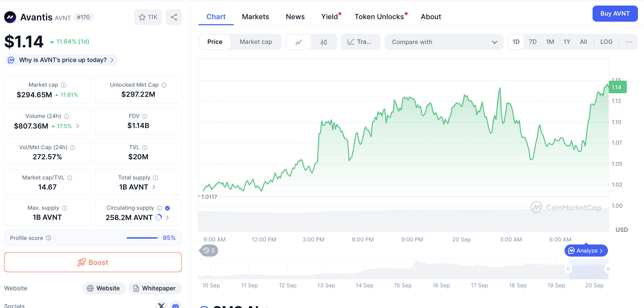Switch to candlestick chart view

point(324,42)
